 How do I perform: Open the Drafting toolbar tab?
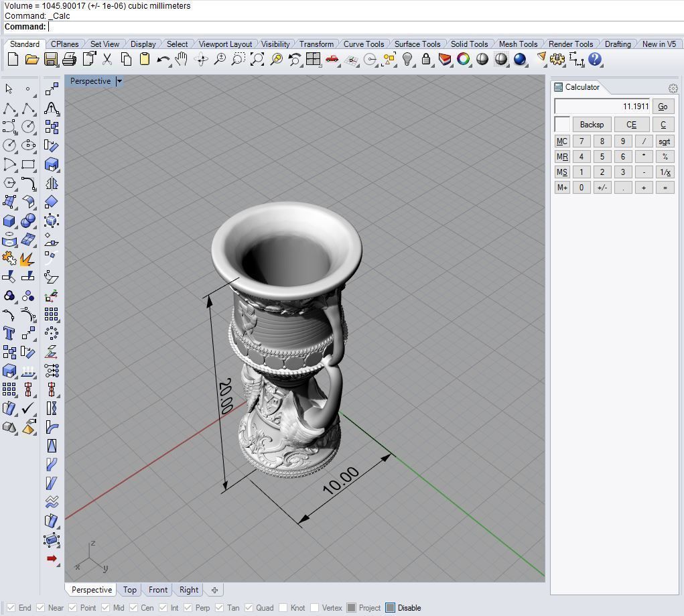[617, 44]
